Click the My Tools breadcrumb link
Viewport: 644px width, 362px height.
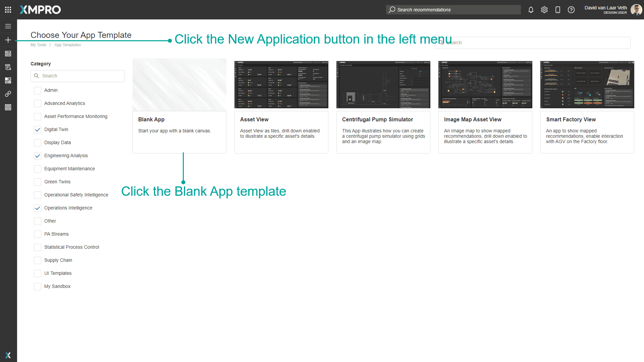(x=38, y=45)
